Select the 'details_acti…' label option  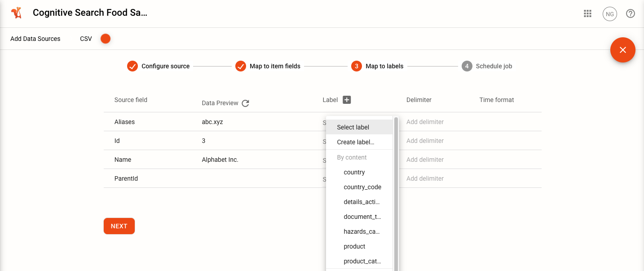[359, 202]
